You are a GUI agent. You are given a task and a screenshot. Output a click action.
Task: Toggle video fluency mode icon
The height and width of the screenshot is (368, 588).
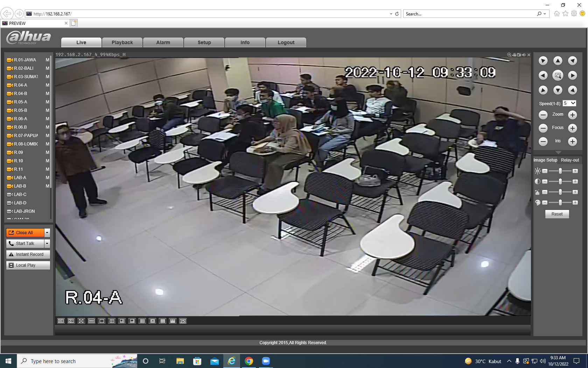pos(71,321)
